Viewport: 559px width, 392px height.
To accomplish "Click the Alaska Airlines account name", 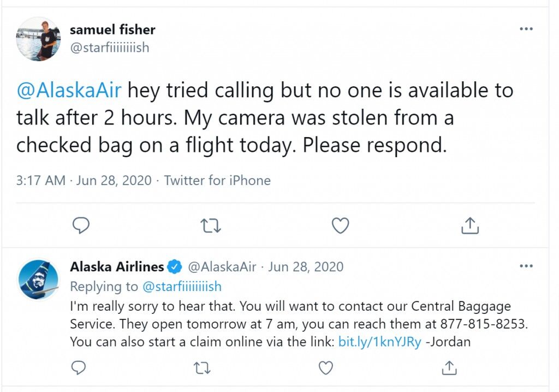I will 117,266.
